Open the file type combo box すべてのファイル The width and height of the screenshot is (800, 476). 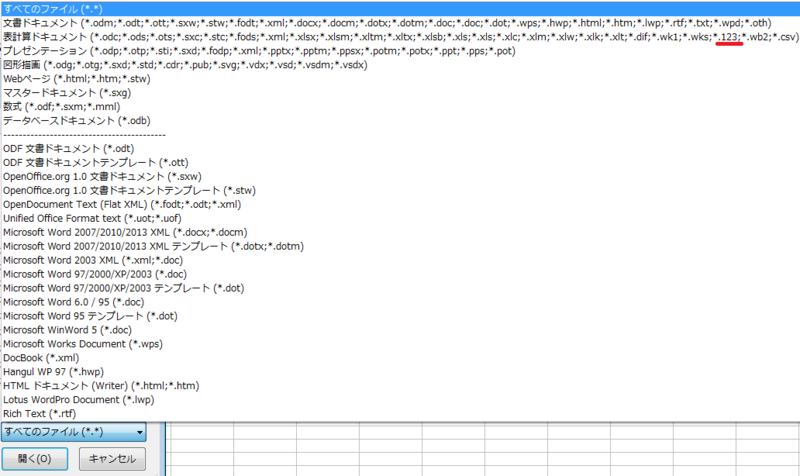tap(73, 432)
